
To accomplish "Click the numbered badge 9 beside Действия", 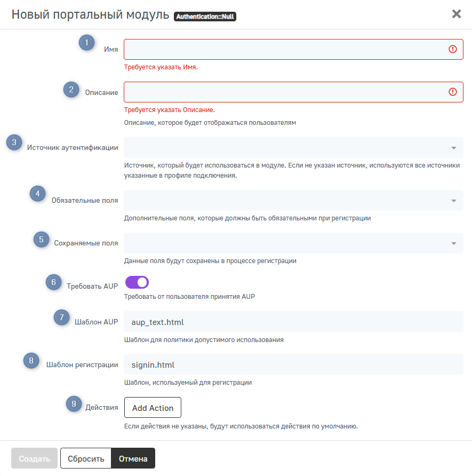I will 73,404.
